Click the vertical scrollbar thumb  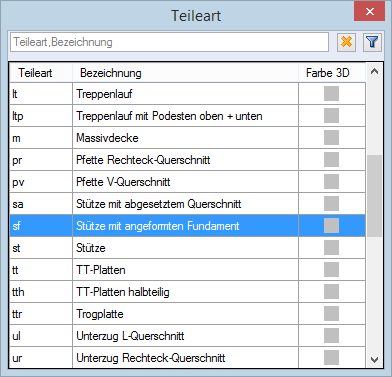point(374,196)
